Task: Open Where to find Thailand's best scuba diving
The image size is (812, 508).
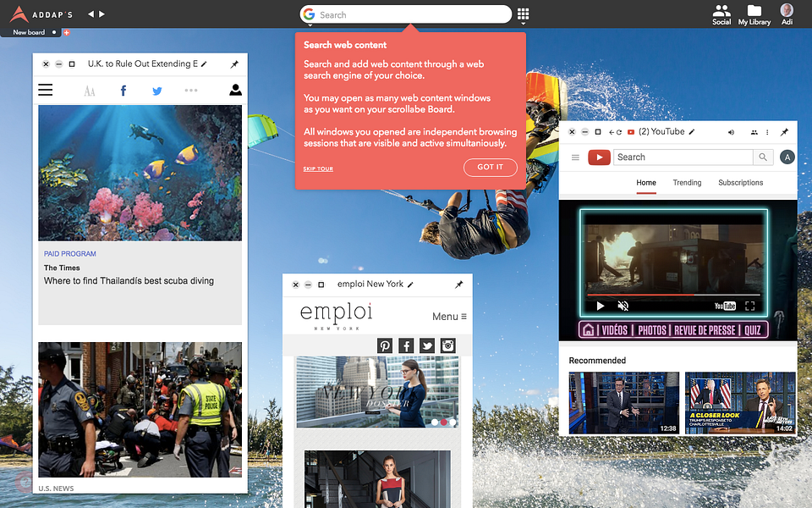Action: point(129,281)
